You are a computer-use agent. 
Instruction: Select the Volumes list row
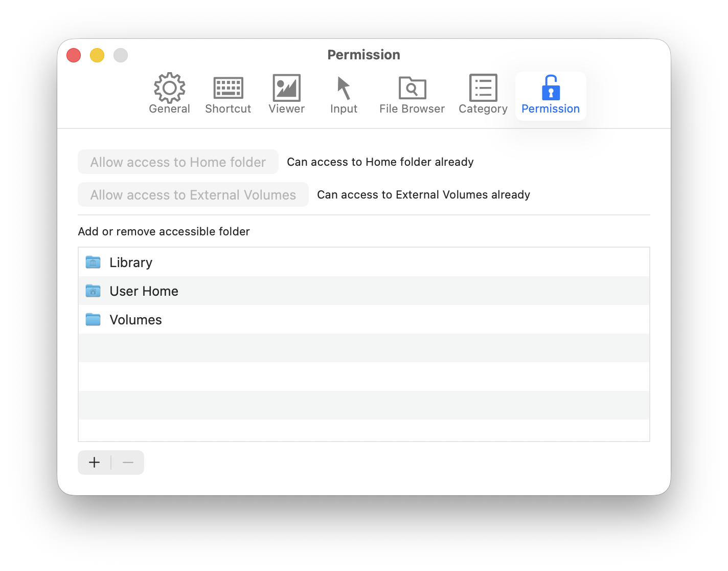[358, 320]
